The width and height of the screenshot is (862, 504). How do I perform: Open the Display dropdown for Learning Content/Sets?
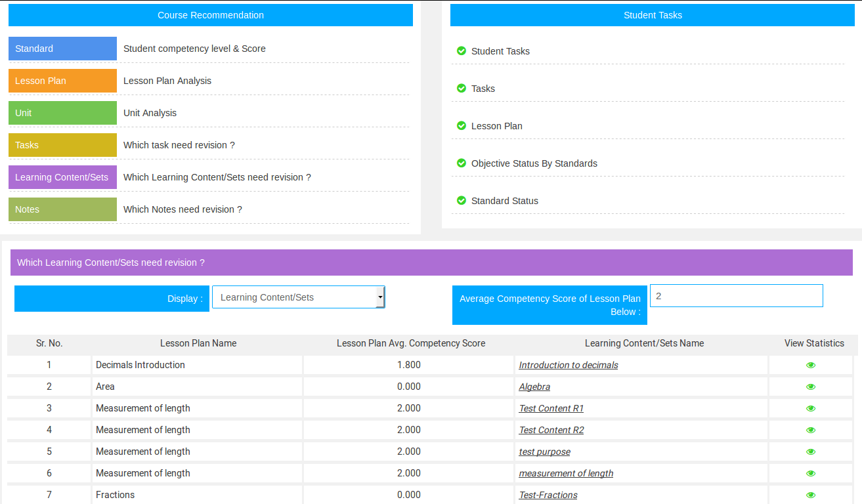click(299, 297)
